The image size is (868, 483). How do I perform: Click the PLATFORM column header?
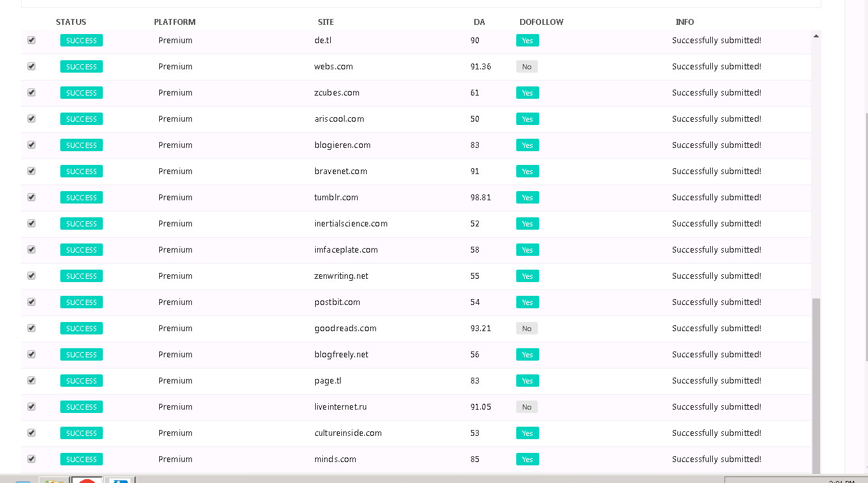174,22
